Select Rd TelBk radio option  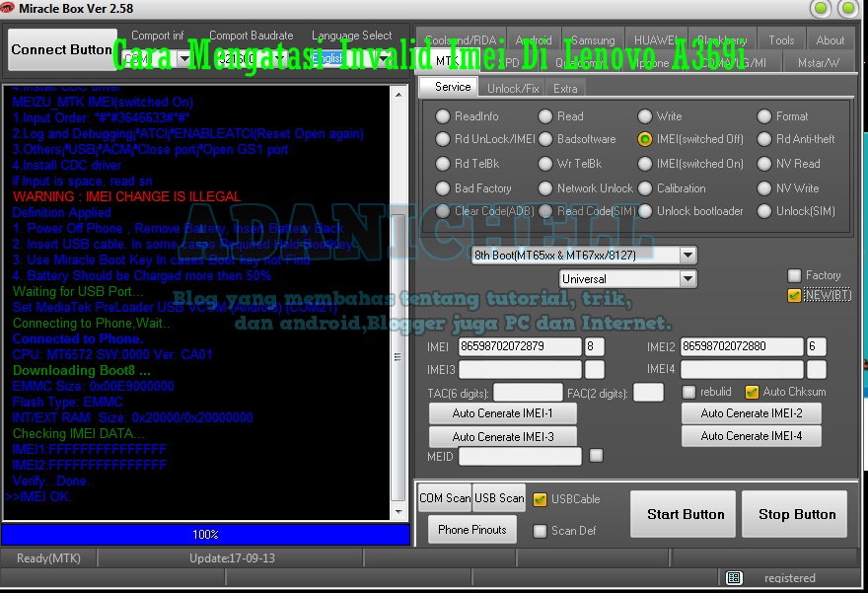click(x=442, y=164)
